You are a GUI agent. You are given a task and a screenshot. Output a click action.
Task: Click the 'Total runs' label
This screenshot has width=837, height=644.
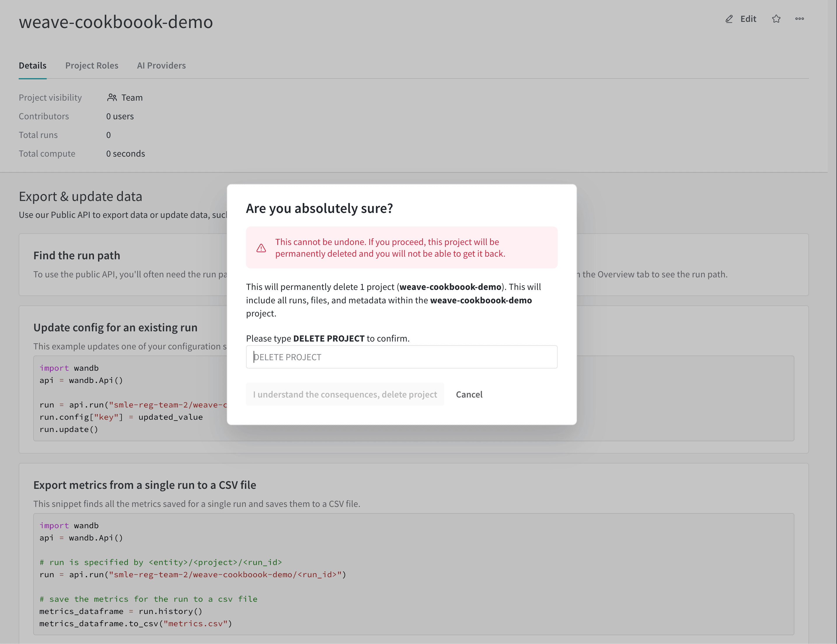coord(38,135)
